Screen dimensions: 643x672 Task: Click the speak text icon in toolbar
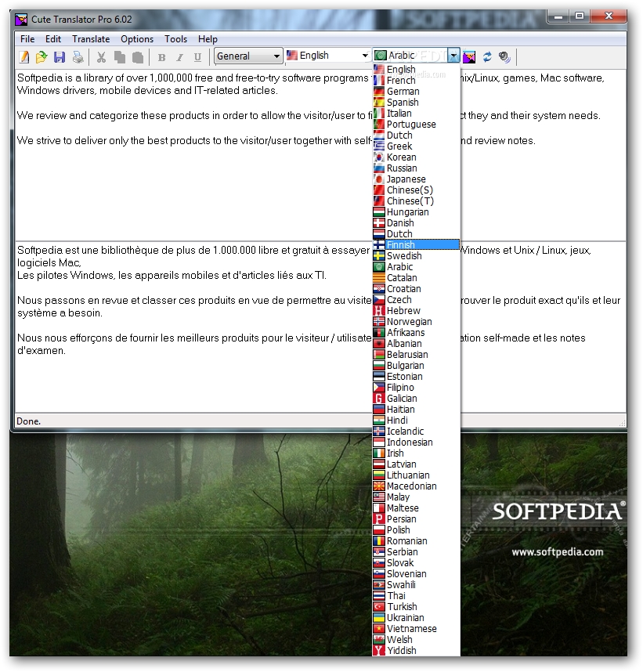[x=504, y=56]
